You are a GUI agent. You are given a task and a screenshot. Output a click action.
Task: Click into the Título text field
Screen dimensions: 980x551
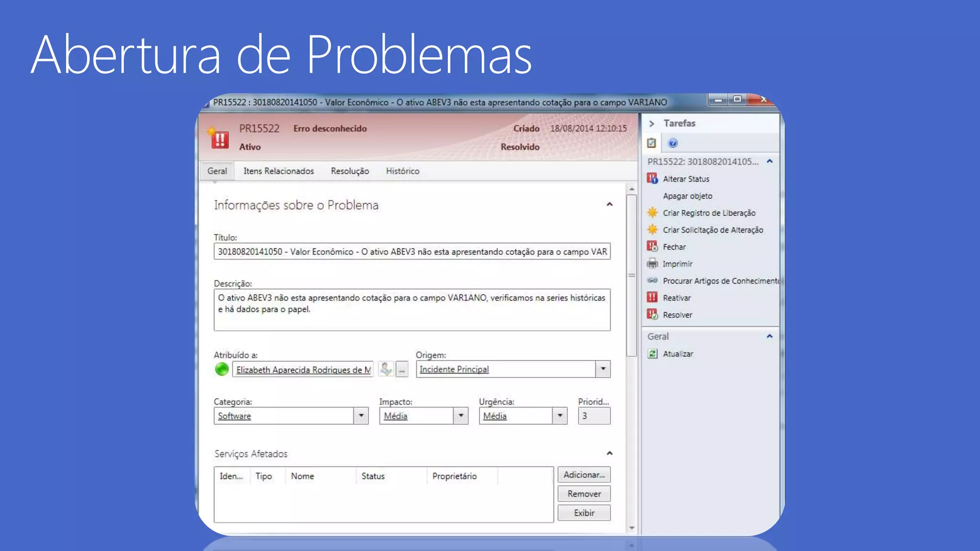click(412, 252)
